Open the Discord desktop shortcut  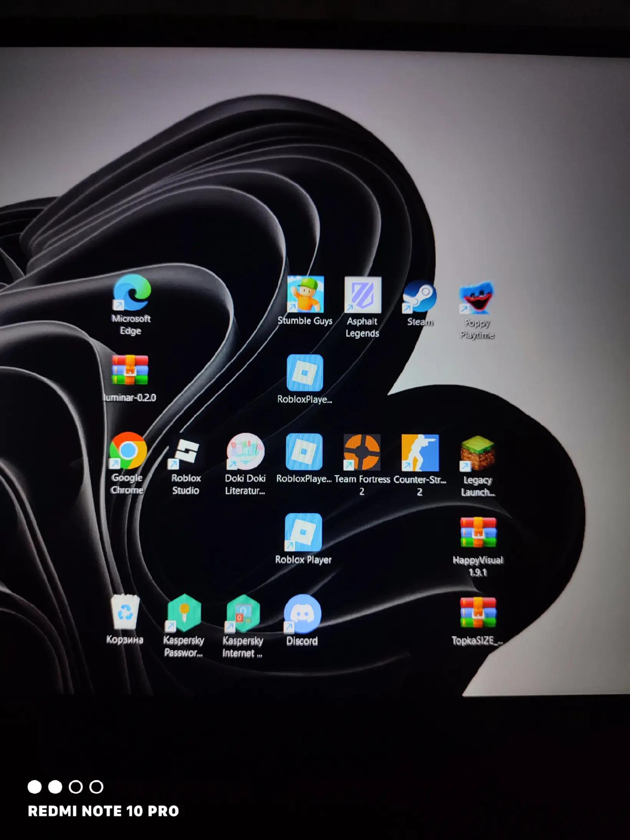tap(302, 613)
